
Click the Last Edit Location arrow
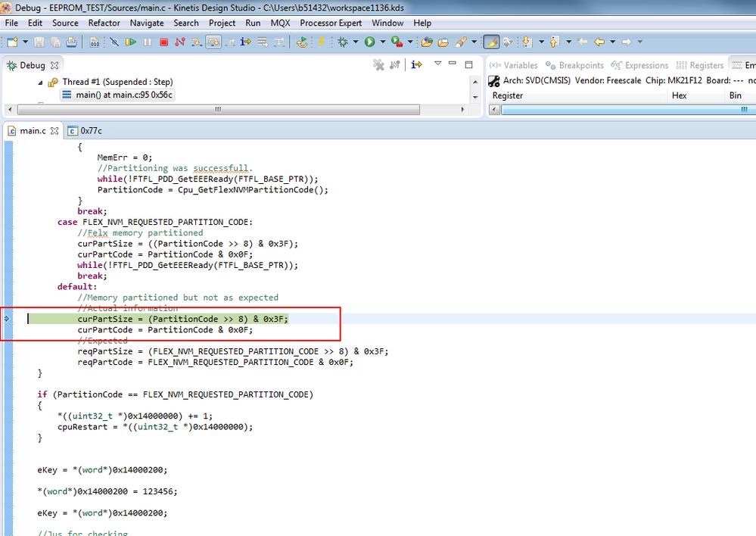(583, 42)
